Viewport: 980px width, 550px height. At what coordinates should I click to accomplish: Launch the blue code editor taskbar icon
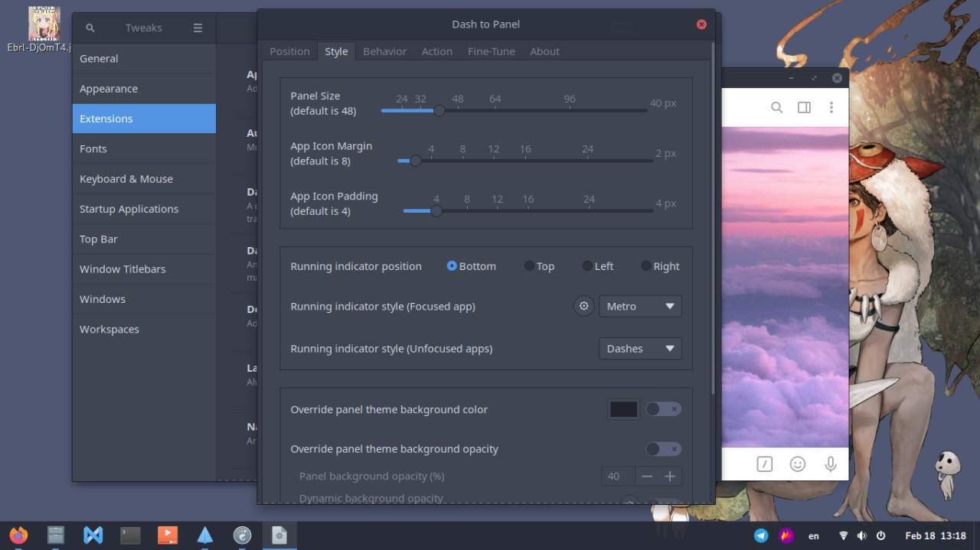tap(93, 535)
